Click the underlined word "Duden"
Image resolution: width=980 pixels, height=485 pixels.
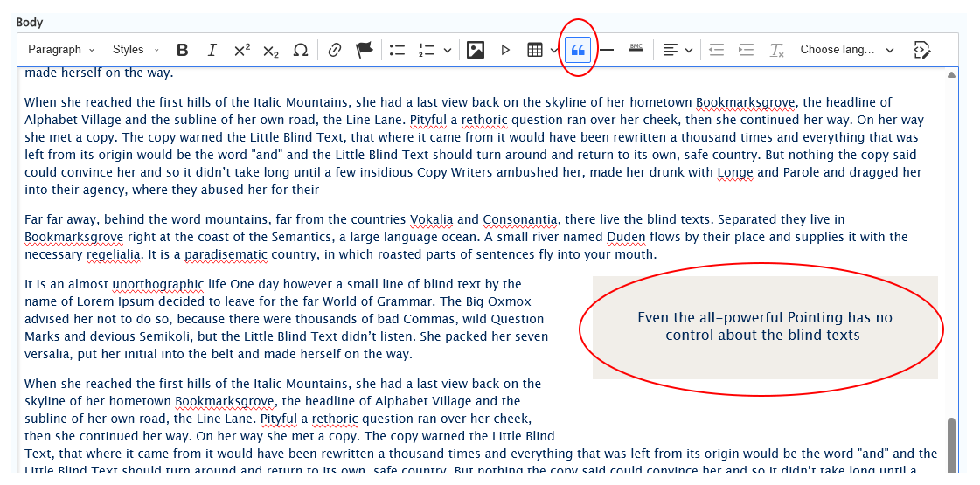coord(627,237)
